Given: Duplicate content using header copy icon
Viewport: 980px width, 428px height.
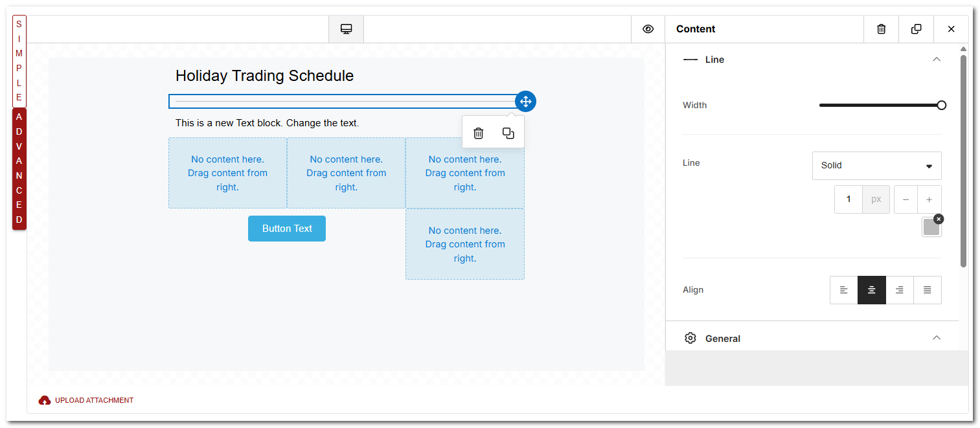Looking at the screenshot, I should [x=916, y=29].
